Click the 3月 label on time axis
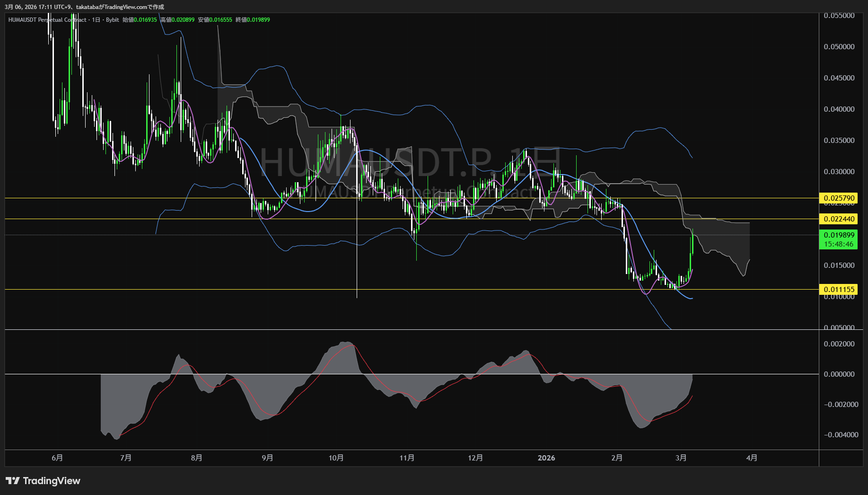The image size is (868, 495). point(681,458)
